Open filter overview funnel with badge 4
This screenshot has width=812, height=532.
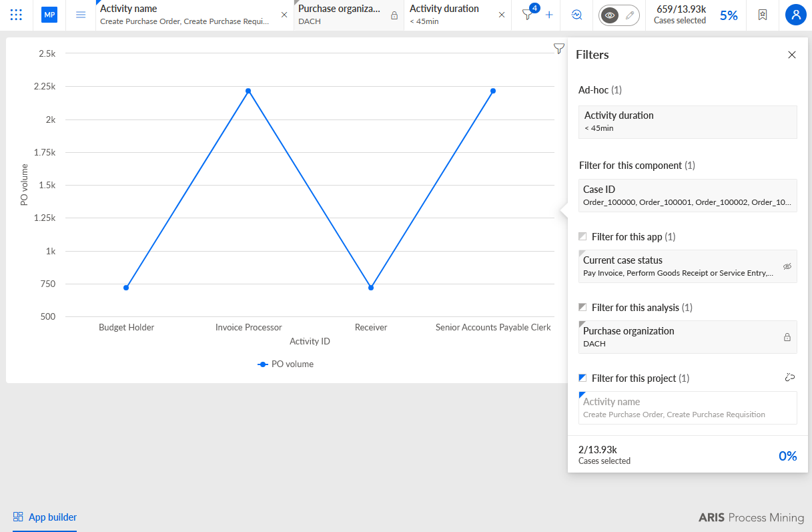pos(529,13)
